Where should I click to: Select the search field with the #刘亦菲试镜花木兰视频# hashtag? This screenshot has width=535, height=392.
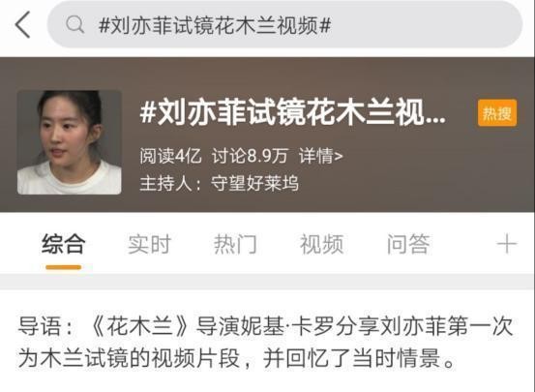click(x=284, y=24)
